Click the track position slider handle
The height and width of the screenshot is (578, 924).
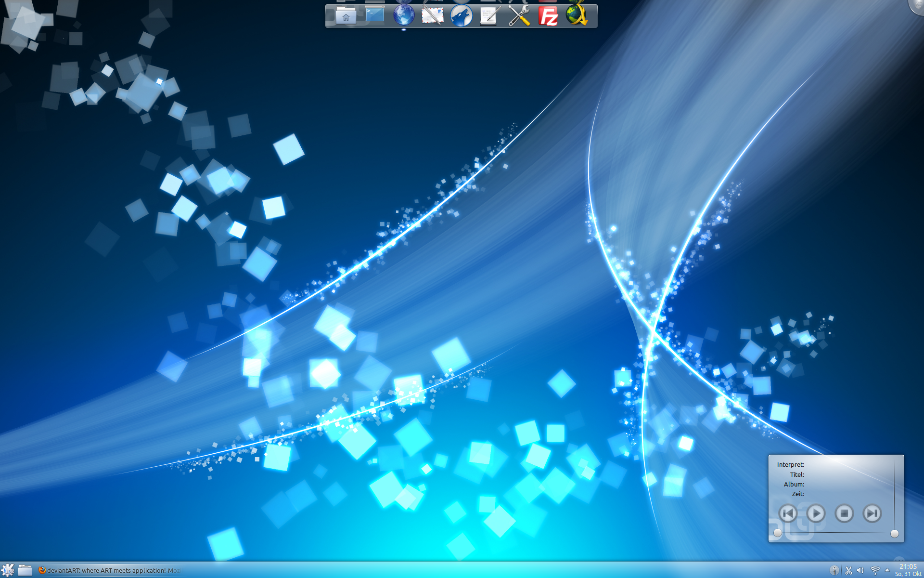pos(778,533)
